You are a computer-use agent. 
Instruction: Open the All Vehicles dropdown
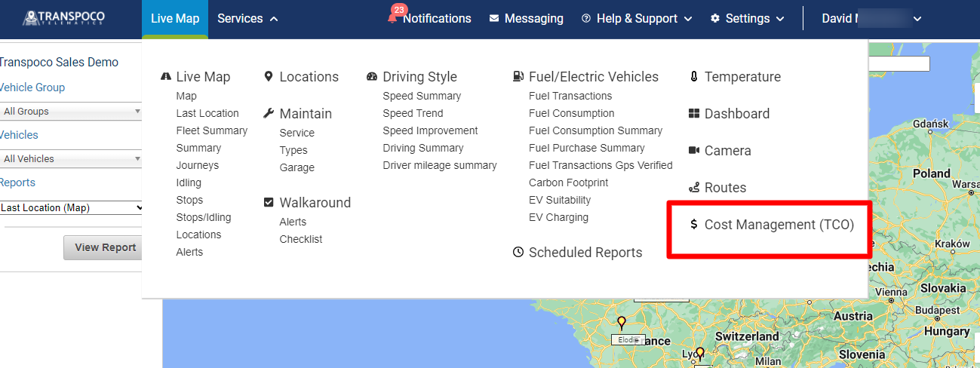tap(71, 159)
